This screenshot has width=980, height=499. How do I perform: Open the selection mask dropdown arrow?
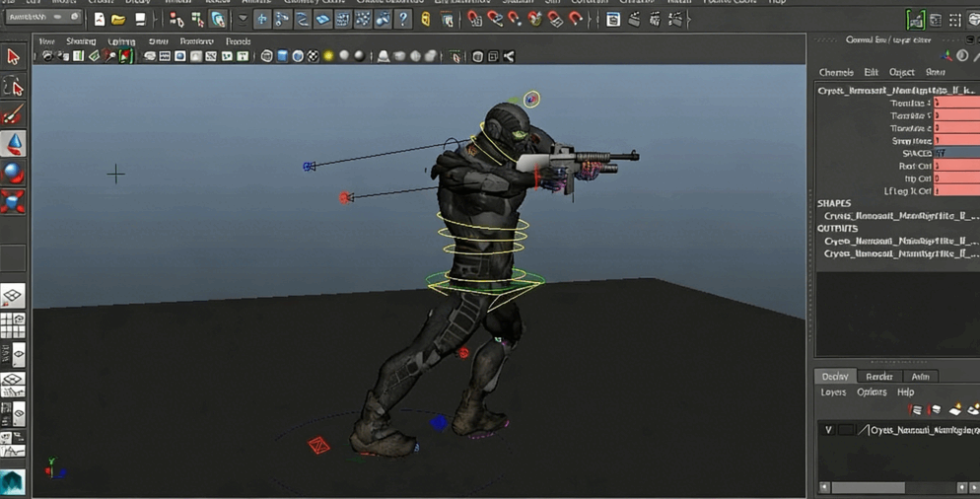(x=243, y=19)
